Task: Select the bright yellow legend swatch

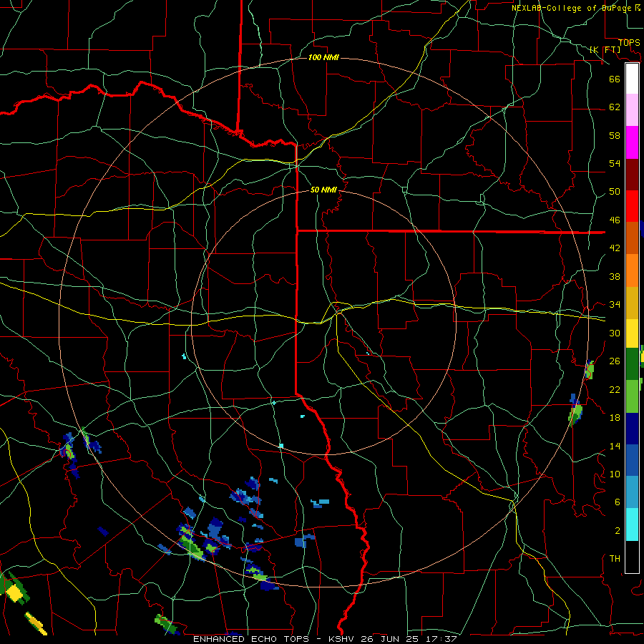Action: pos(632,333)
